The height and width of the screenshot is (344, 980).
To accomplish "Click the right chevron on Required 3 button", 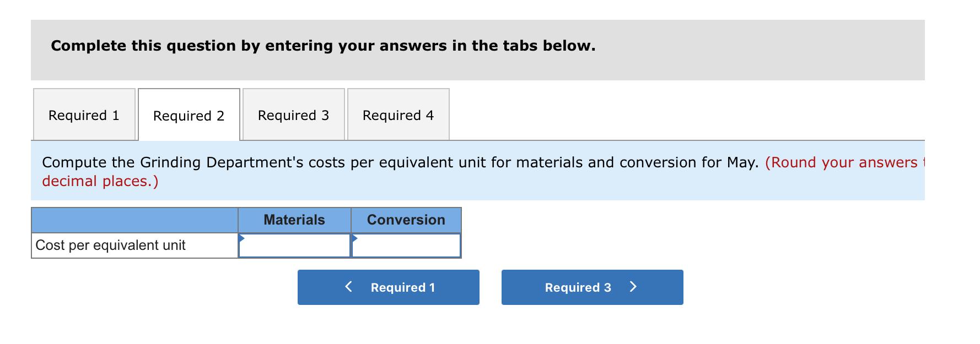I will coord(633,287).
